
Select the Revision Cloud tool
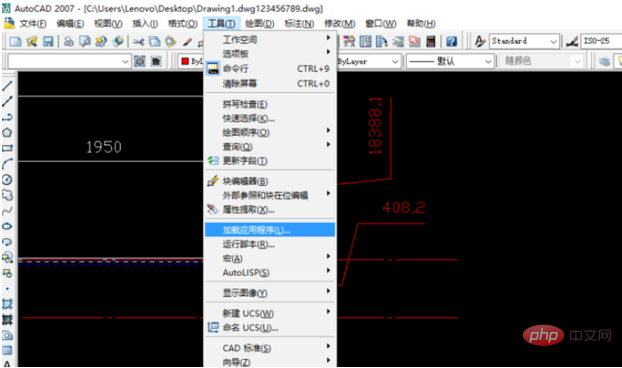7,195
